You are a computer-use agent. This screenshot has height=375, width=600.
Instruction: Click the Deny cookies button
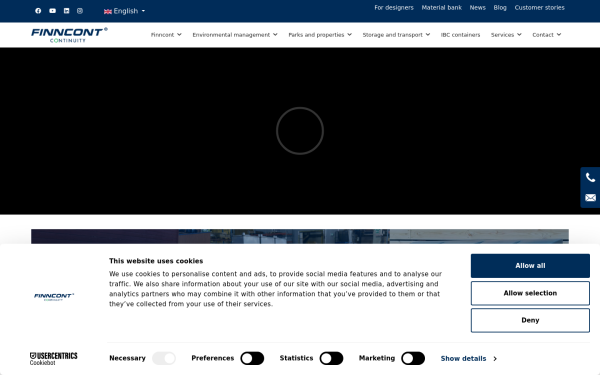pyautogui.click(x=530, y=320)
